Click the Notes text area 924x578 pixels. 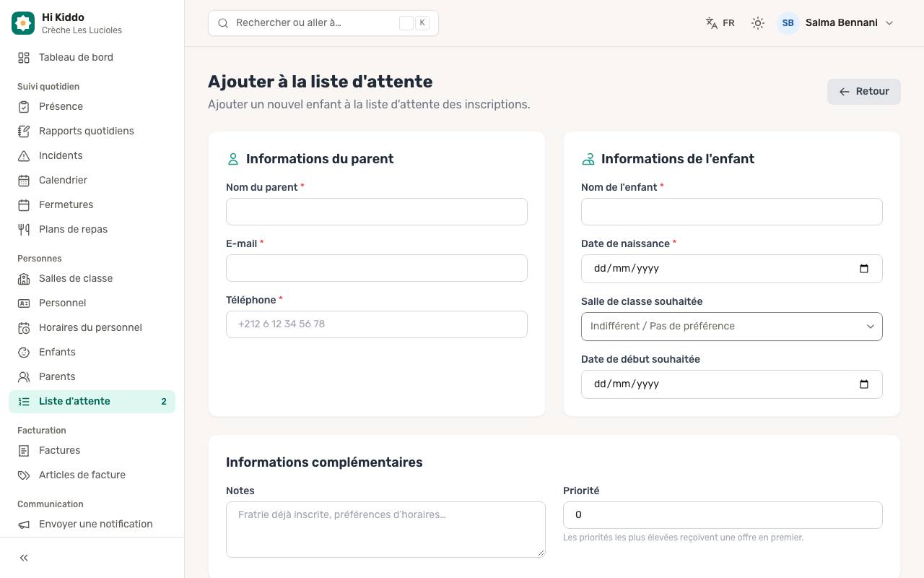(x=385, y=530)
